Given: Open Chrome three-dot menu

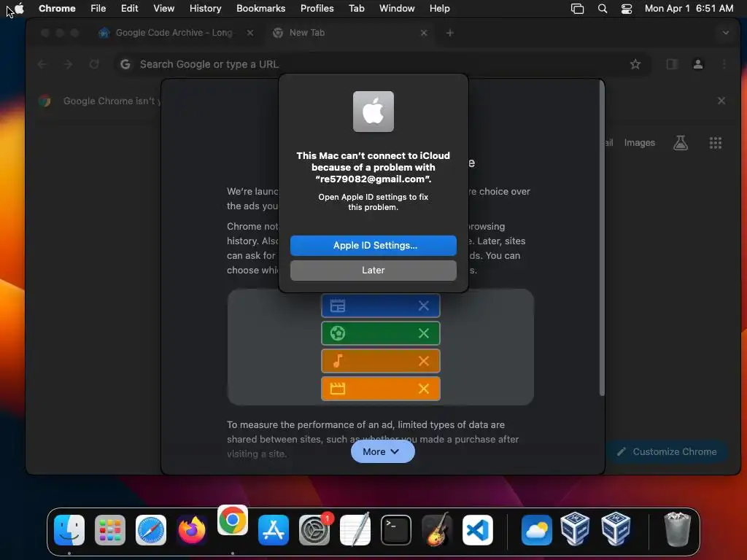Looking at the screenshot, I should (724, 64).
